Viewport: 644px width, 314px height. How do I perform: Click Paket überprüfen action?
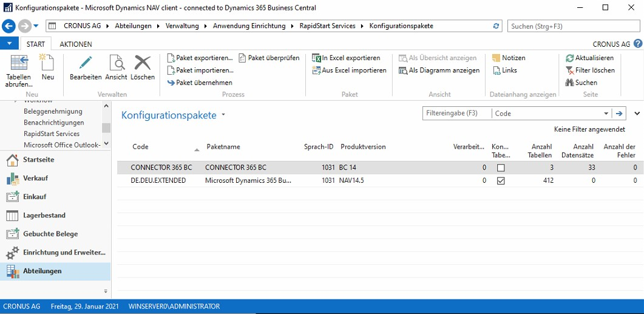(269, 58)
